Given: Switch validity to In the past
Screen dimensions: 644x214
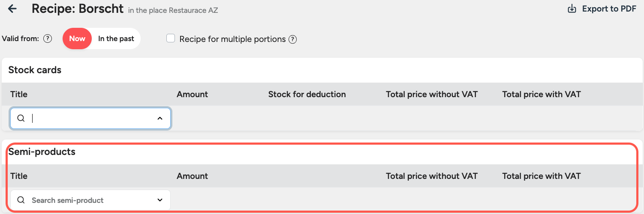Looking at the screenshot, I should pos(116,39).
